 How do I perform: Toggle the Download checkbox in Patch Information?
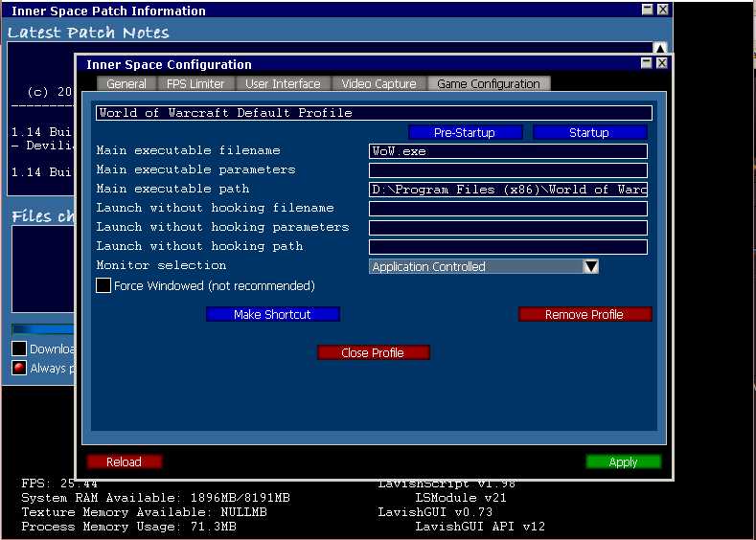[x=19, y=349]
